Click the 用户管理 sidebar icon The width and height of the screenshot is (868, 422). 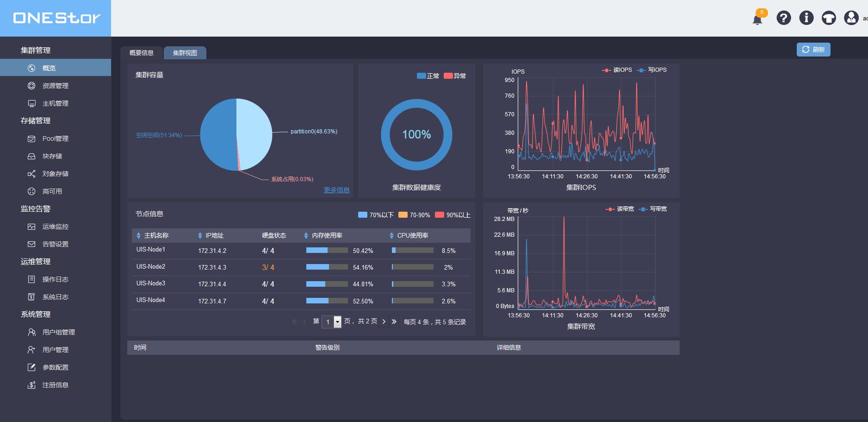(x=31, y=350)
